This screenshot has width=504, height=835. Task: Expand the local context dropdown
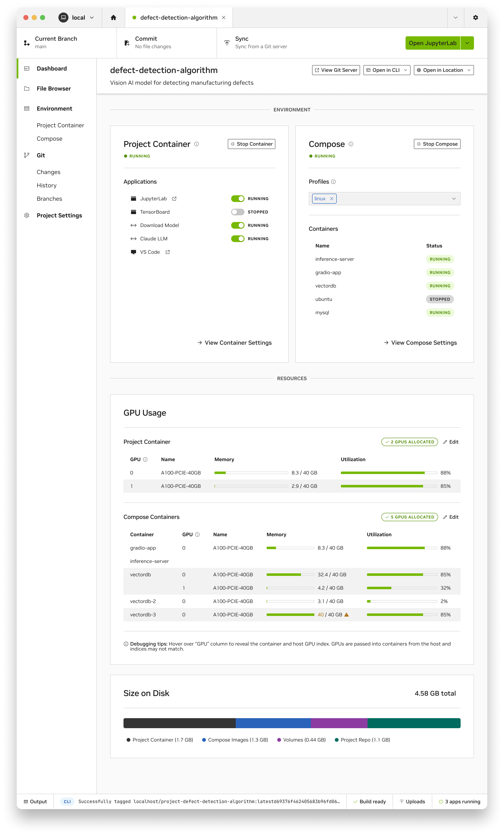point(92,18)
